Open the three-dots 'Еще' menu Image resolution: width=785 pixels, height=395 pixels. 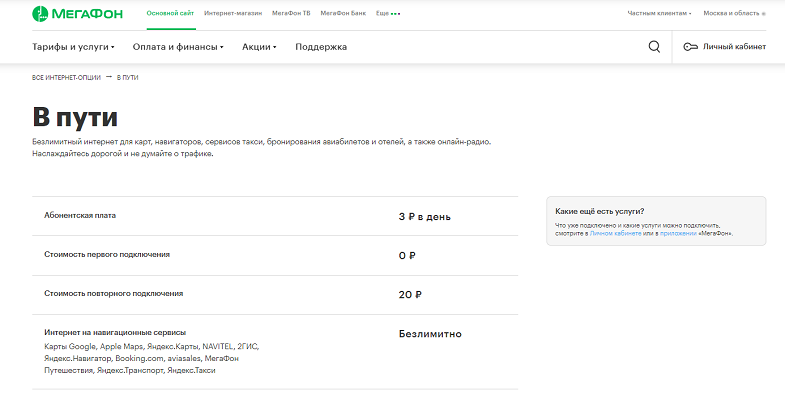point(388,13)
